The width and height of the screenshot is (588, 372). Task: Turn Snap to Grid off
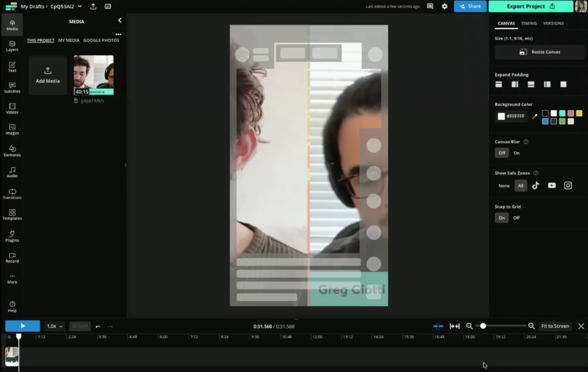516,218
